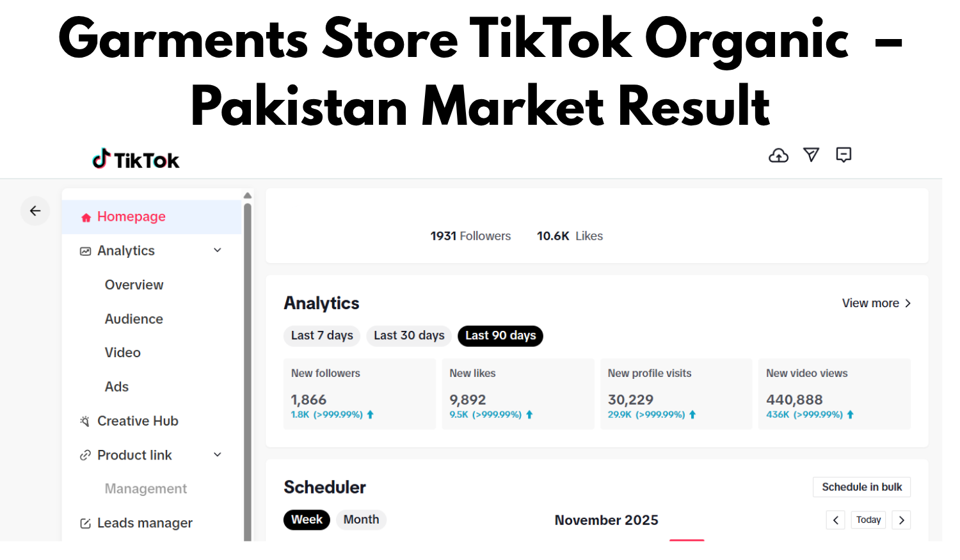The width and height of the screenshot is (960, 560).
Task: Toggle scheduler view to Month
Action: [361, 520]
